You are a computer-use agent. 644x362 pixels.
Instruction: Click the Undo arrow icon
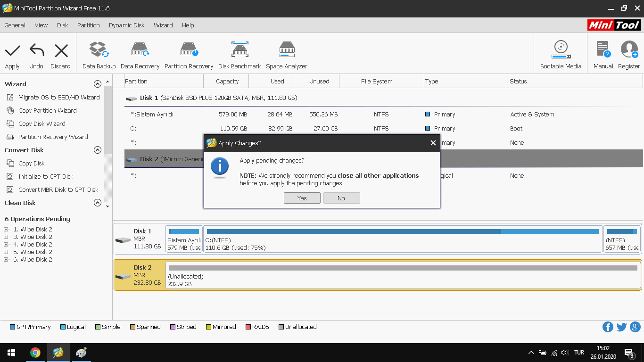36,50
